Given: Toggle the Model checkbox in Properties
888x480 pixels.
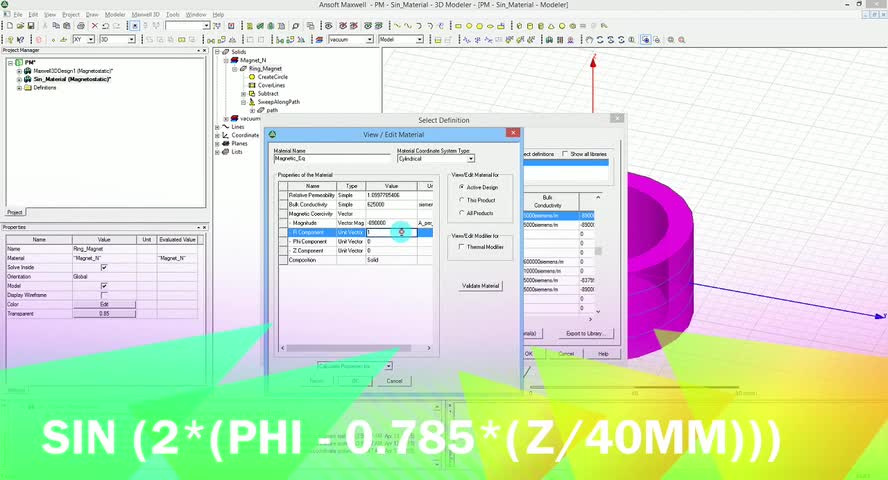Looking at the screenshot, I should [x=104, y=286].
